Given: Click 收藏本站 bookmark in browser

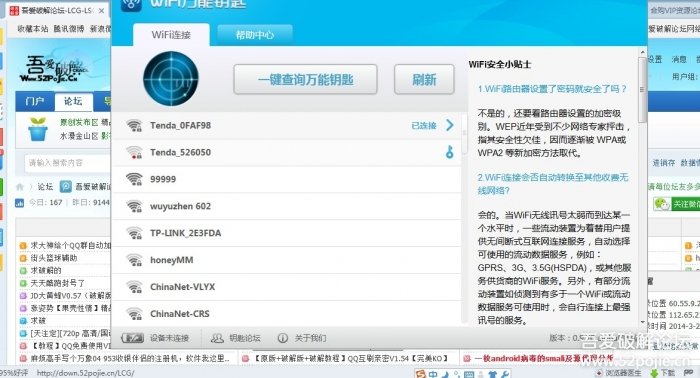Looking at the screenshot, I should point(33,29).
